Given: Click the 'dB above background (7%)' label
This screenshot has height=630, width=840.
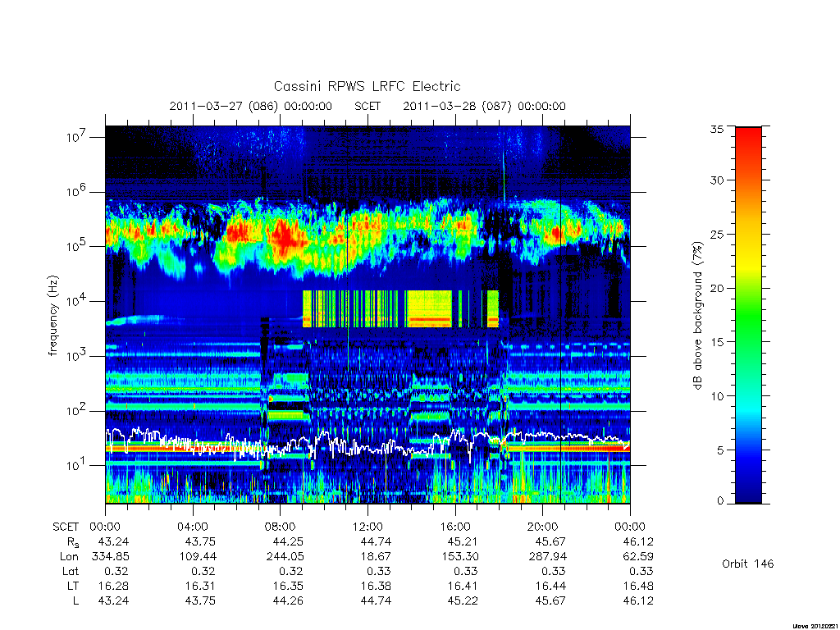Looking at the screenshot, I should [x=697, y=316].
